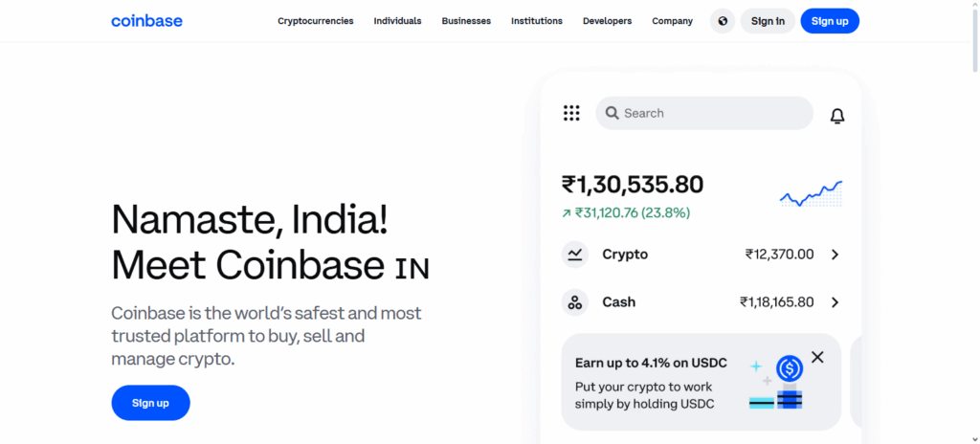Click the magnifier search icon
Screen dimensions: 980x444
[612, 113]
